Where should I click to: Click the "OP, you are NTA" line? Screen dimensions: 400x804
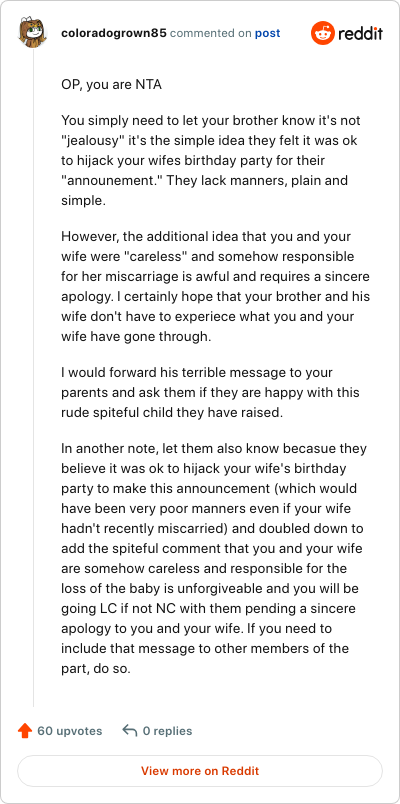(x=111, y=85)
